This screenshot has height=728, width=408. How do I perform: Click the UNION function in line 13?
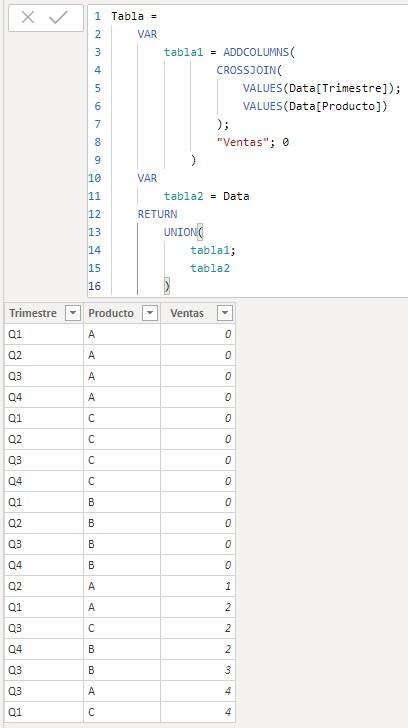point(181,232)
